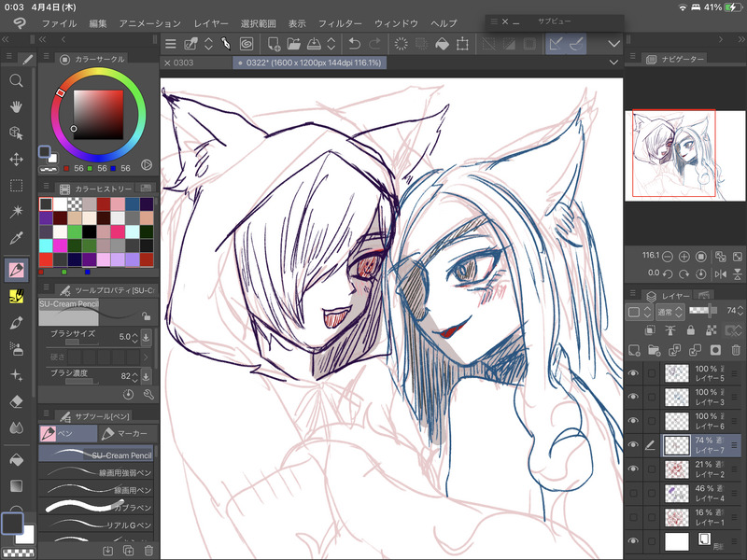Select the yellow Pencil tool
This screenshot has height=560, width=747.
pos(16,296)
